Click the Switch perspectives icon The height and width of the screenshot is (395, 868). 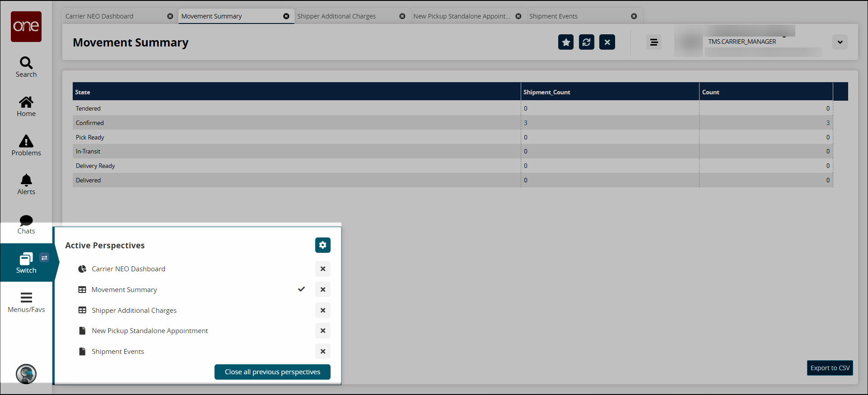(x=26, y=263)
